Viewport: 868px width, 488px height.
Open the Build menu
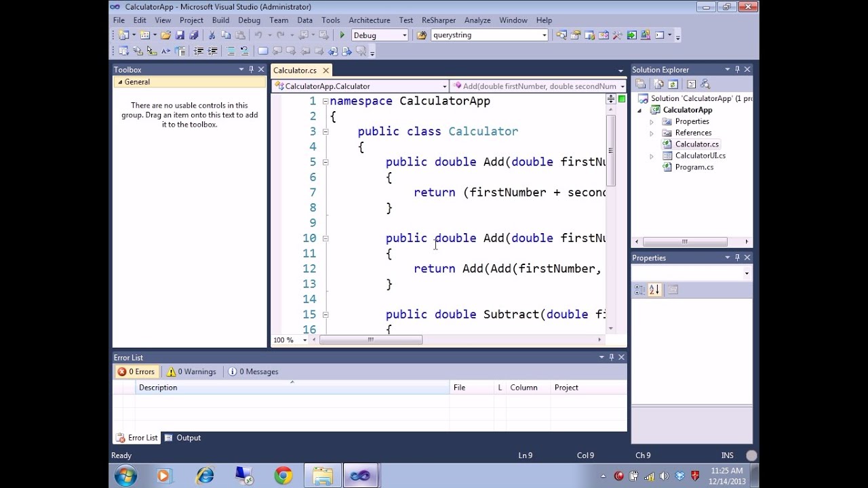[220, 20]
